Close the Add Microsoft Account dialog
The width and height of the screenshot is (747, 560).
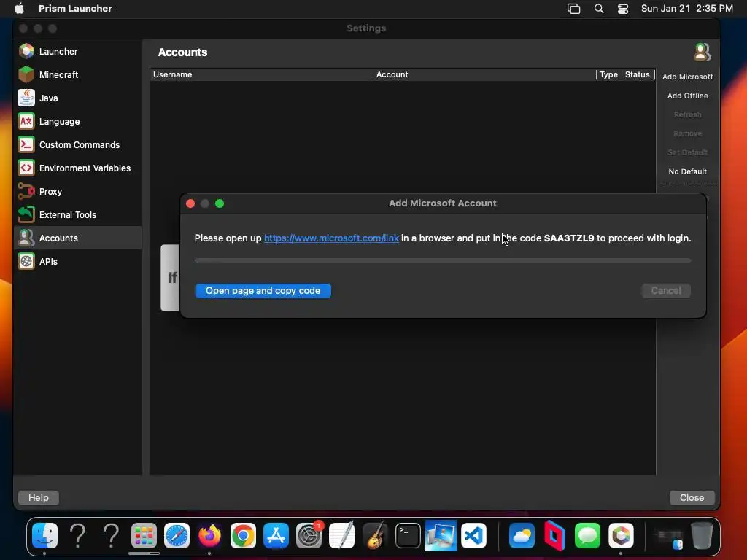coord(190,203)
